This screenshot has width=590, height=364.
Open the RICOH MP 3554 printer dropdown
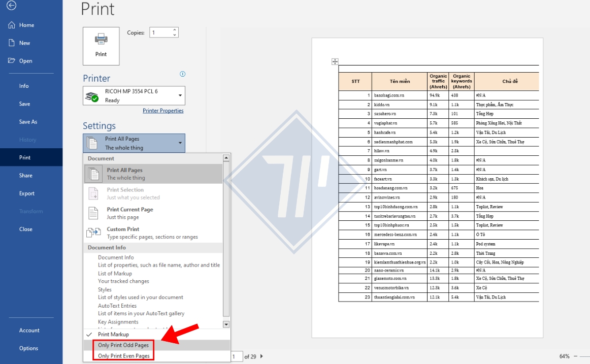134,95
